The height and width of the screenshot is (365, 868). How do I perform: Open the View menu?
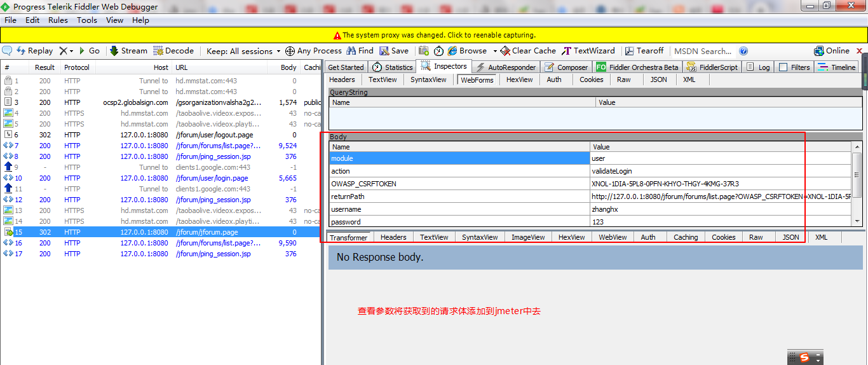(115, 20)
